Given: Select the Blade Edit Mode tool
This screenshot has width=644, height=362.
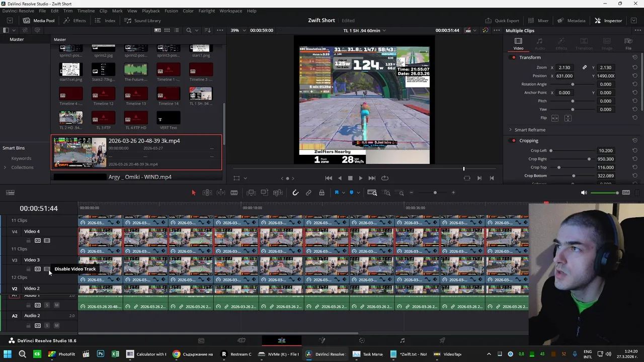Looking at the screenshot, I should [234, 193].
